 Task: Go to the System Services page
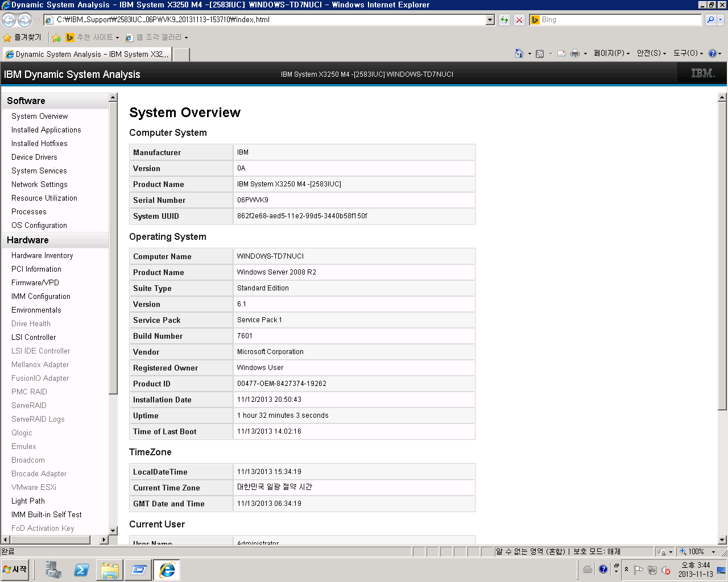(x=39, y=171)
